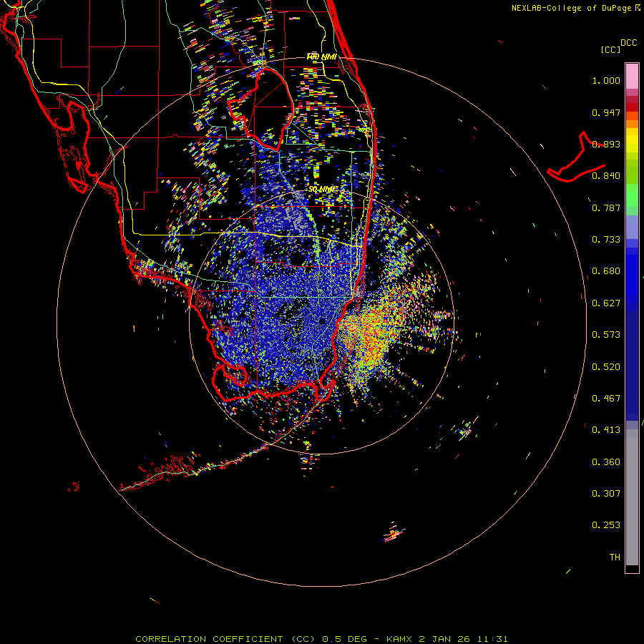Click the TH threshold label
The image size is (644, 644).
[615, 557]
